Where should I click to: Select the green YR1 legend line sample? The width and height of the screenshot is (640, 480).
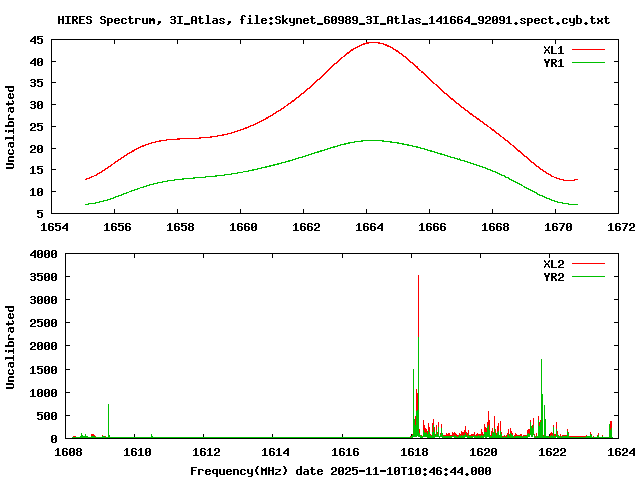(x=590, y=62)
